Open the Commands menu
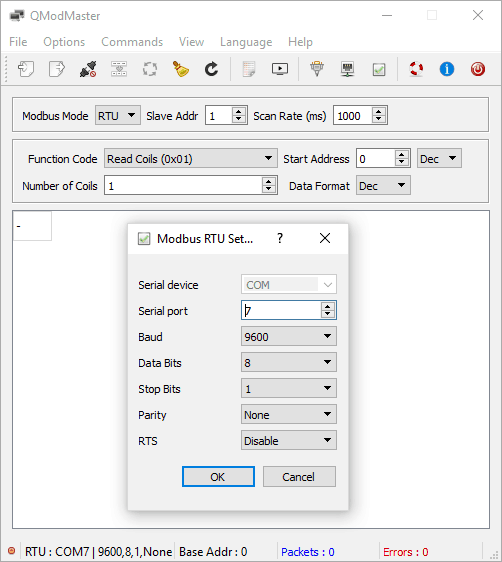This screenshot has height=562, width=502. tap(132, 42)
